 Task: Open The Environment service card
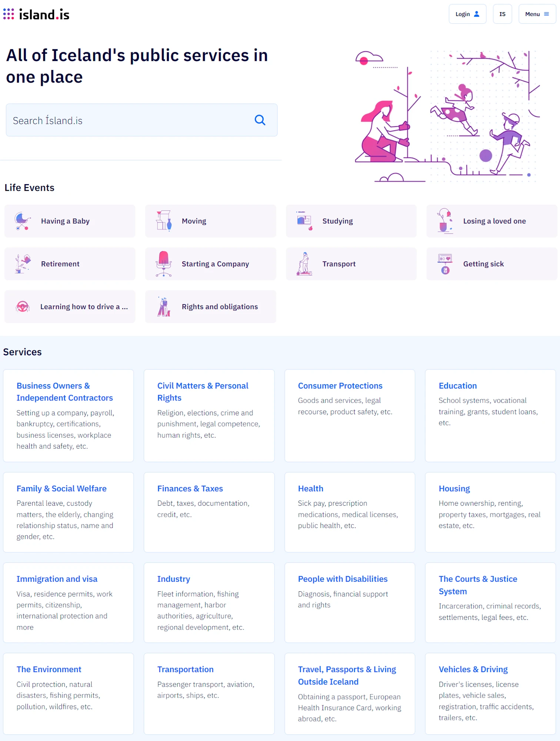69,694
